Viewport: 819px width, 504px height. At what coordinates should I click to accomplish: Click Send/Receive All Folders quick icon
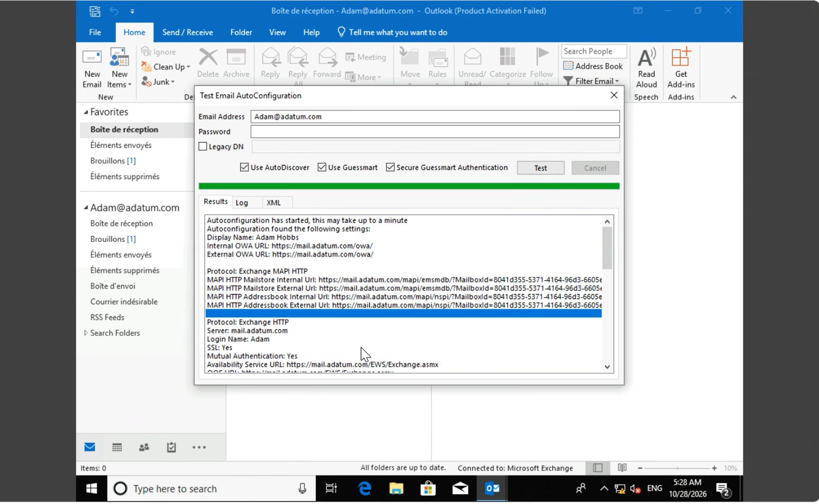(x=95, y=11)
